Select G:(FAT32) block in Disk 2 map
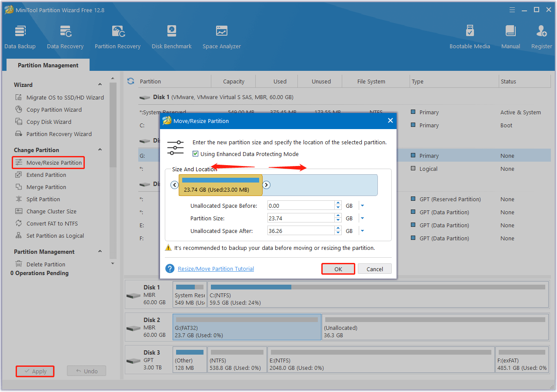The height and width of the screenshot is (392, 557). [x=247, y=327]
